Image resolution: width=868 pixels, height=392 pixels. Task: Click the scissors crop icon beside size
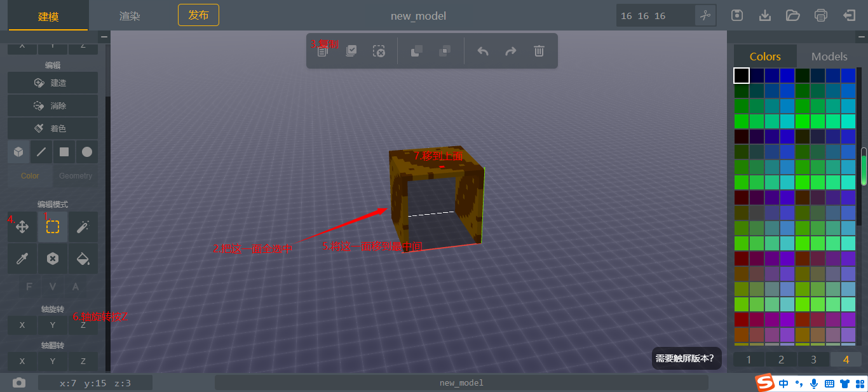point(705,15)
